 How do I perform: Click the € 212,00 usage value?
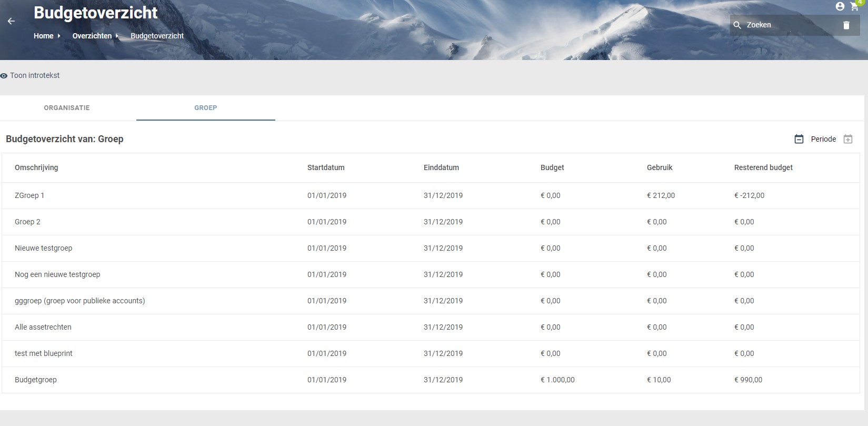click(661, 195)
